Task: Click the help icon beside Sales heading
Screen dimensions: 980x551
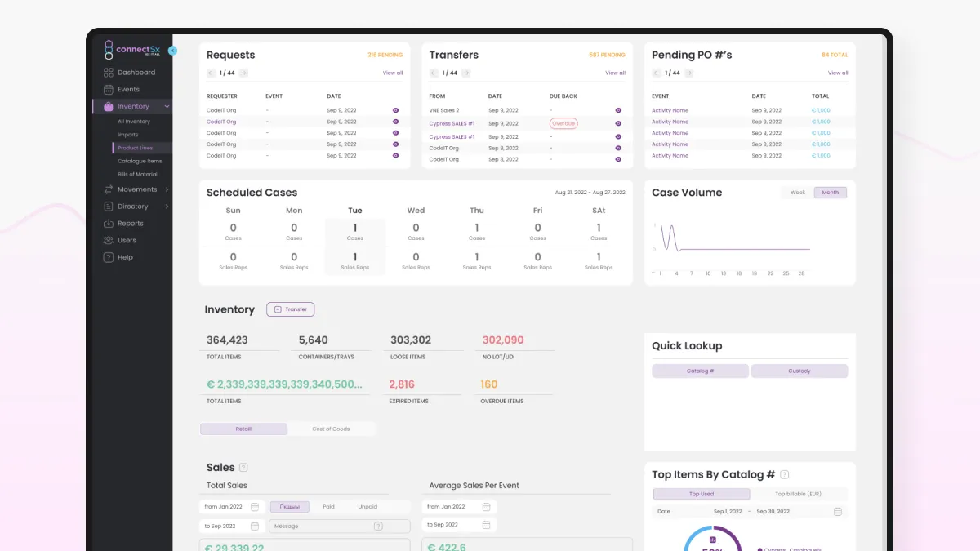Action: pyautogui.click(x=243, y=468)
